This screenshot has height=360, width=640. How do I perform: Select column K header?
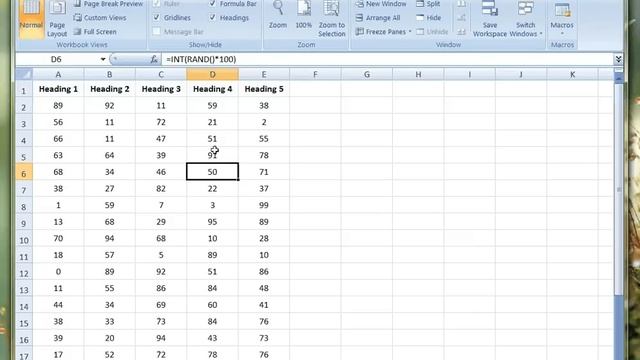click(572, 74)
